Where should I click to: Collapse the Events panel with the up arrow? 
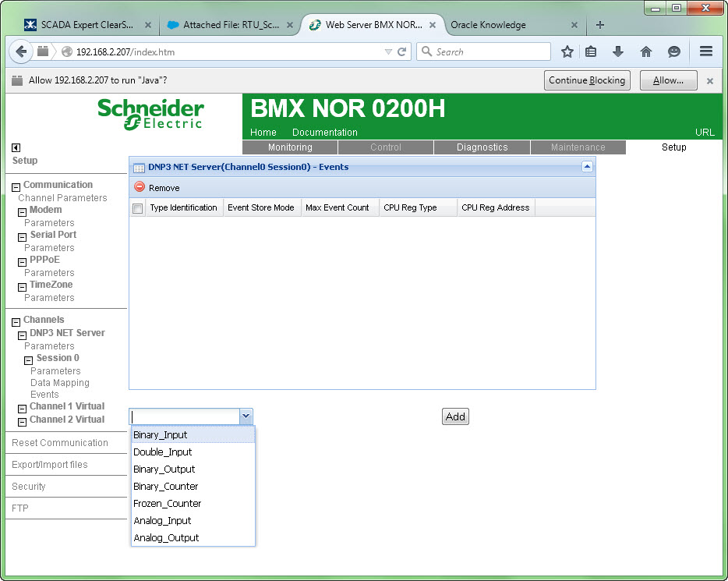[587, 166]
